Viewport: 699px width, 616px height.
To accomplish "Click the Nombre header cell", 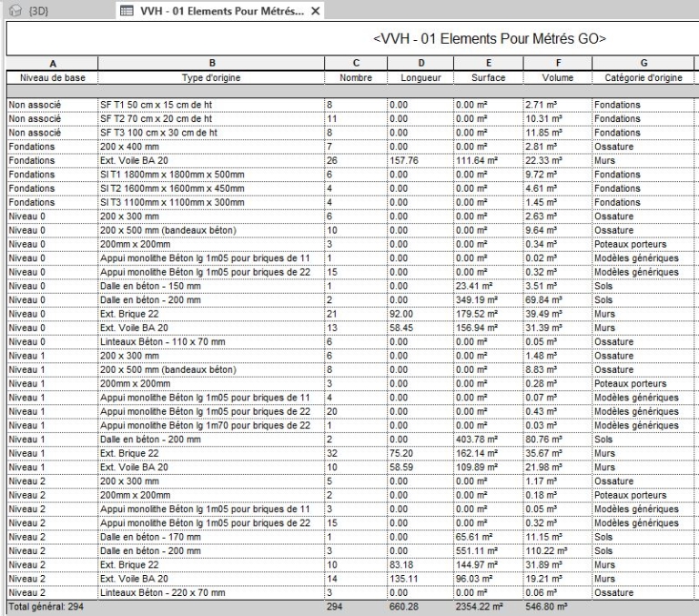I will click(x=356, y=77).
